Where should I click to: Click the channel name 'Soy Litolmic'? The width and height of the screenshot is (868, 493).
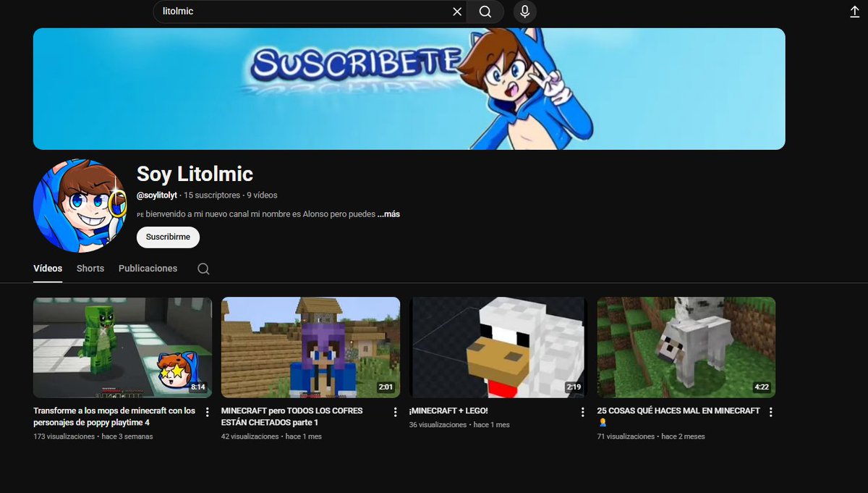pyautogui.click(x=195, y=174)
